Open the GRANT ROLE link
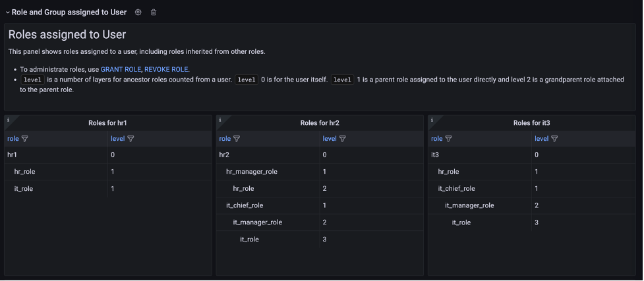 (x=121, y=69)
